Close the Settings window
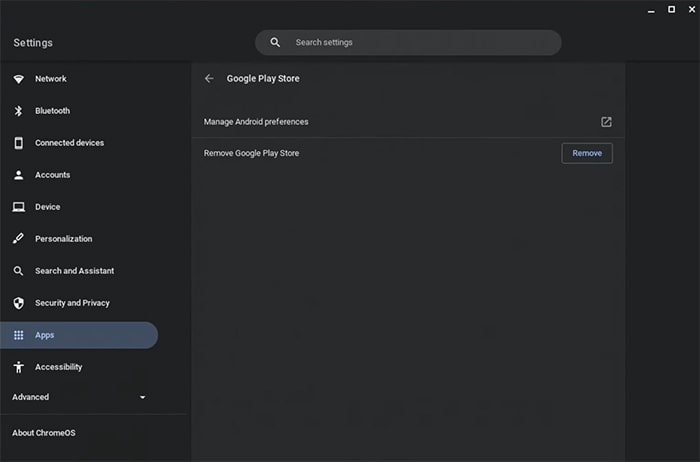700x462 pixels. coord(692,9)
